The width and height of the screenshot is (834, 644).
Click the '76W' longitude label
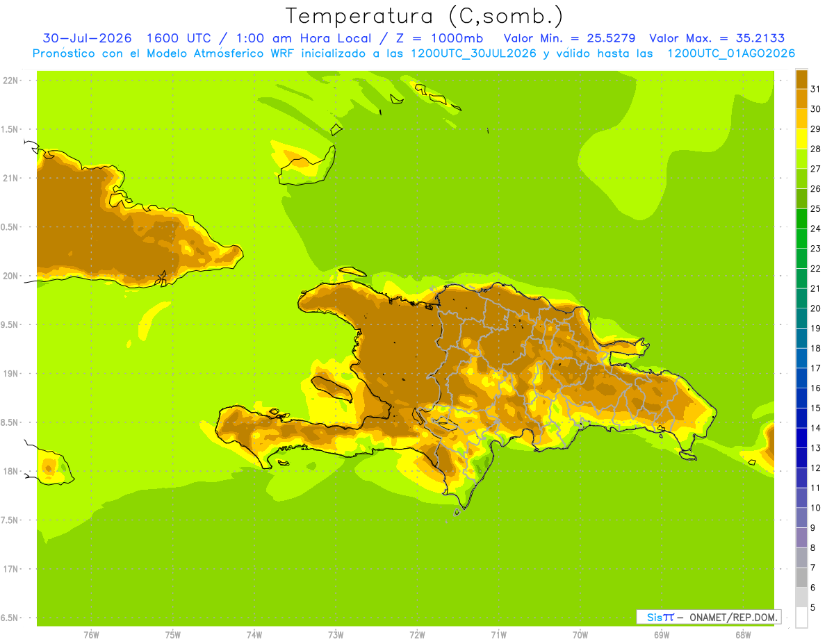pos(91,635)
